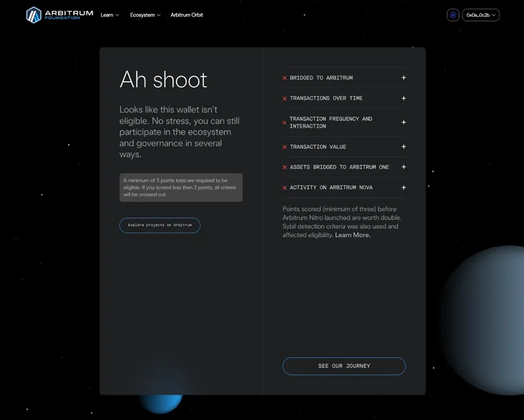Click red X beside Activity on Arbitrum Nova
This screenshot has width=524, height=420.
[x=284, y=188]
